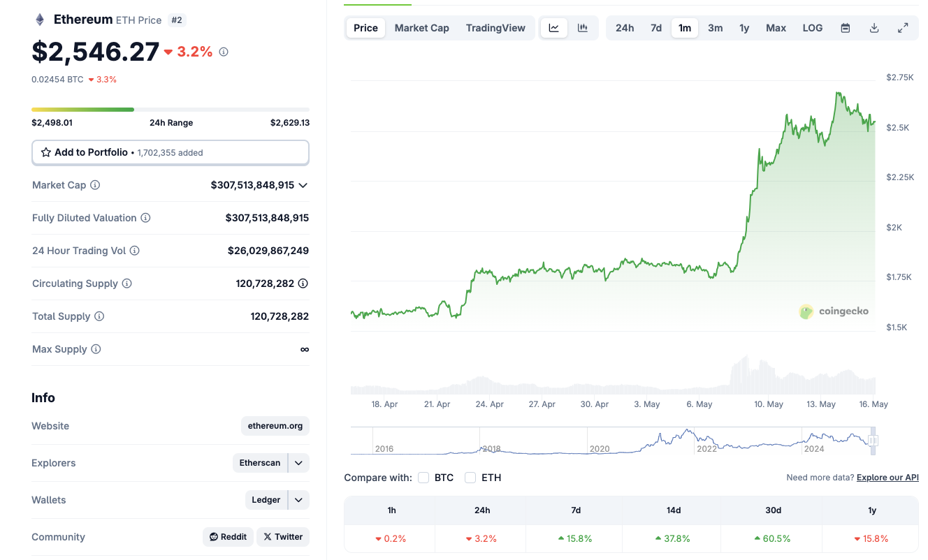The height and width of the screenshot is (560, 928).
Task: Click the star icon in Add to Portfolio
Action: (x=46, y=152)
